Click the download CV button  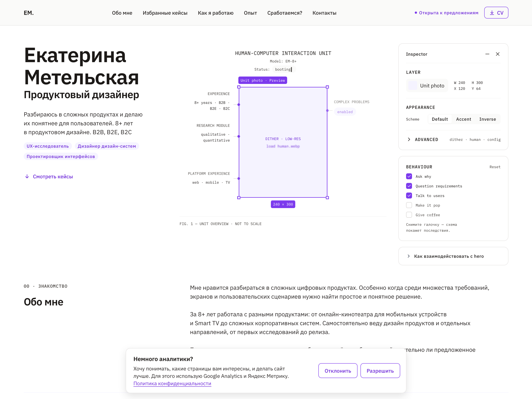[496, 13]
